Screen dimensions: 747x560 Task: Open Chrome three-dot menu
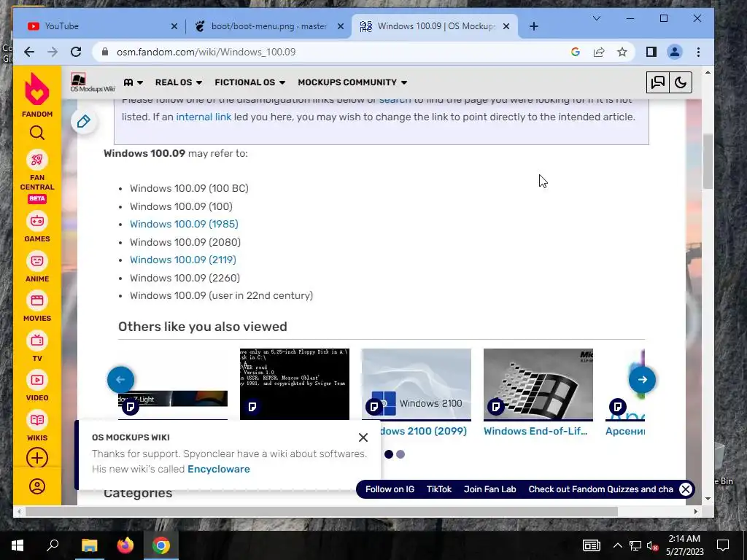698,52
